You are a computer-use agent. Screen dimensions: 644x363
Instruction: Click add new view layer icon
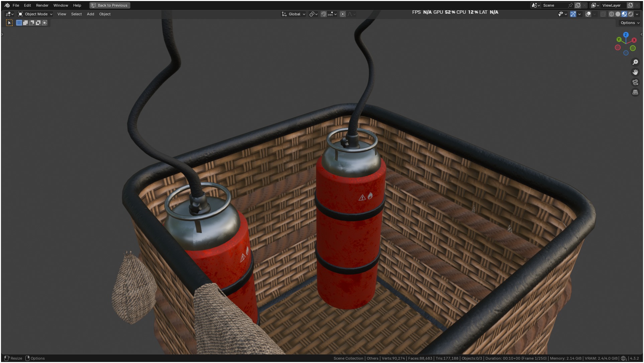tap(630, 5)
